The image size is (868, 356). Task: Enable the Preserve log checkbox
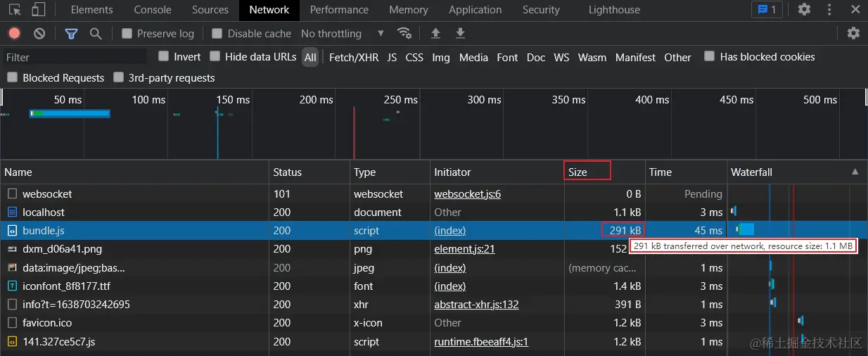point(127,34)
